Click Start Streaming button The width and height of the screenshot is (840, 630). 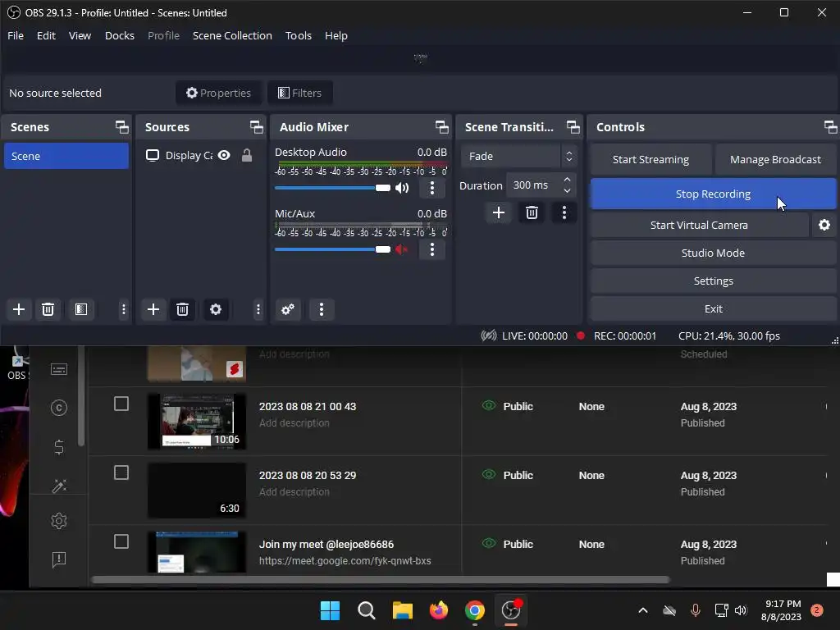click(x=651, y=159)
